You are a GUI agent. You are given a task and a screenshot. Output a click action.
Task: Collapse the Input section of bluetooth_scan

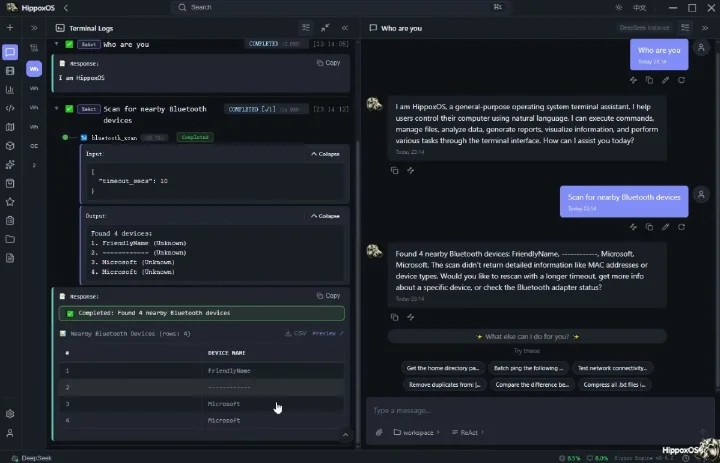click(326, 154)
